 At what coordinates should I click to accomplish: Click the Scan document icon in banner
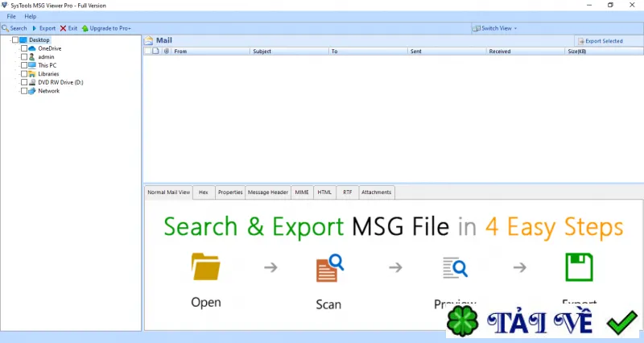tap(329, 268)
